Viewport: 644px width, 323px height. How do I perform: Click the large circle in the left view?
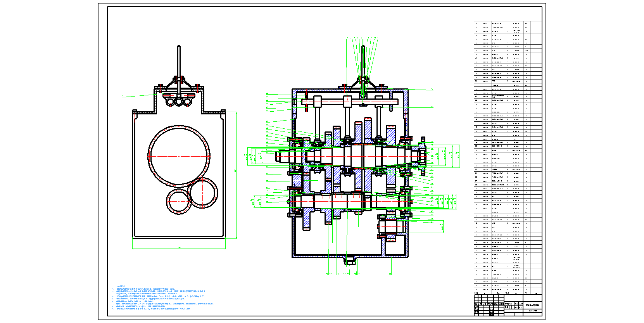click(x=179, y=156)
